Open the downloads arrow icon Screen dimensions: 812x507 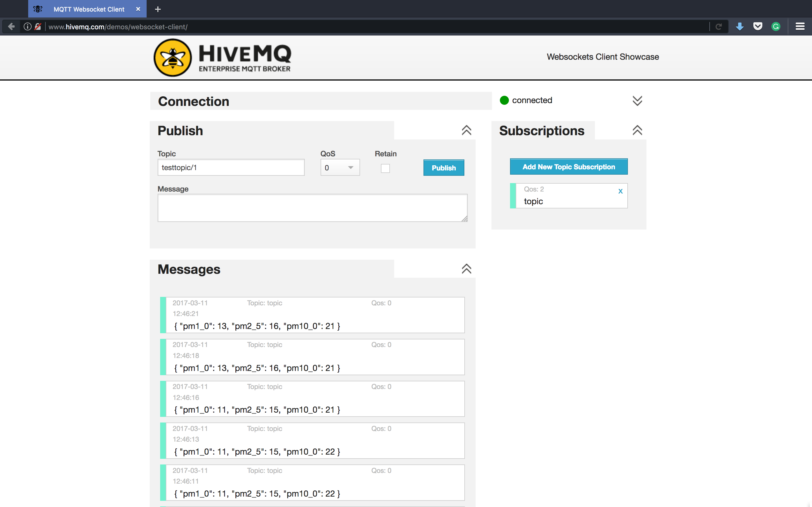[740, 26]
